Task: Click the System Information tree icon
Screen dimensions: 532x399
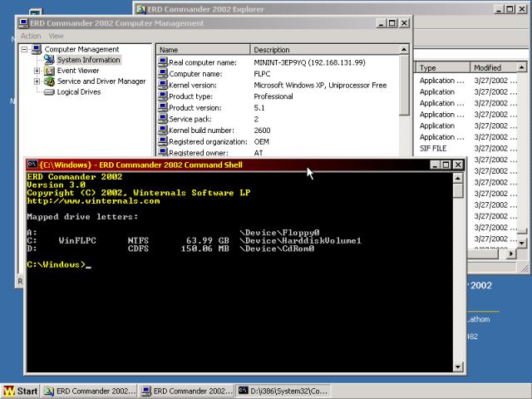Action: [x=49, y=60]
